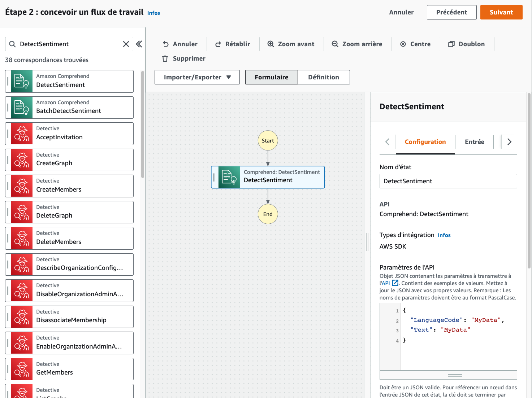Click the inspector panel scrollbar
532x398 pixels.
click(529, 180)
